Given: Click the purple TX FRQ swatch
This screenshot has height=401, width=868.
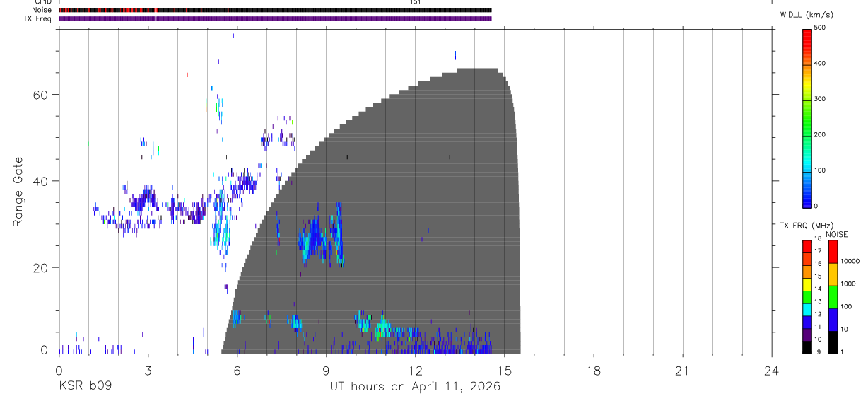Looking at the screenshot, I should pyautogui.click(x=807, y=335).
